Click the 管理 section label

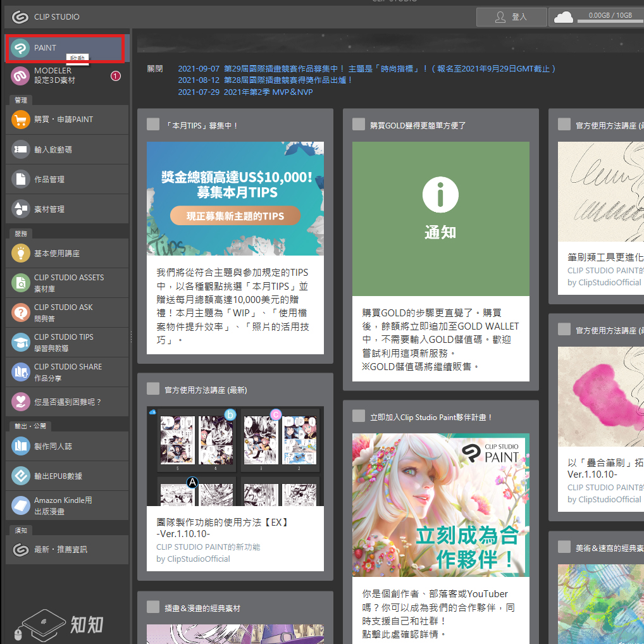click(x=21, y=100)
